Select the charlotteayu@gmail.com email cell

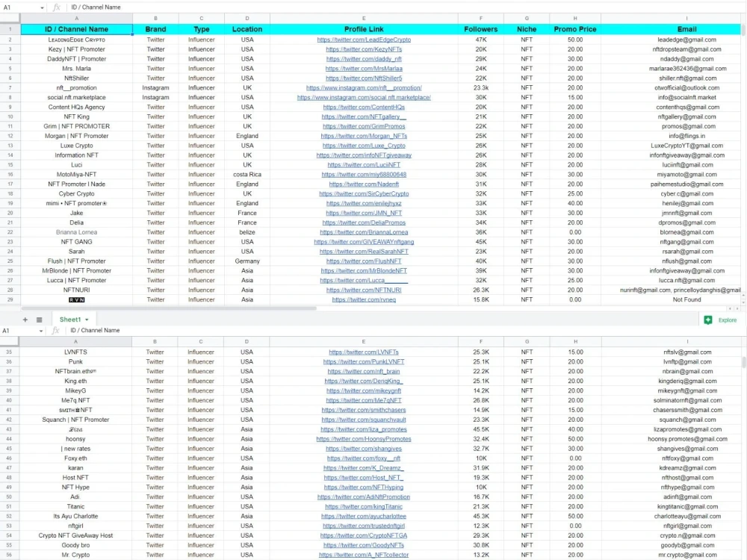(x=687, y=516)
